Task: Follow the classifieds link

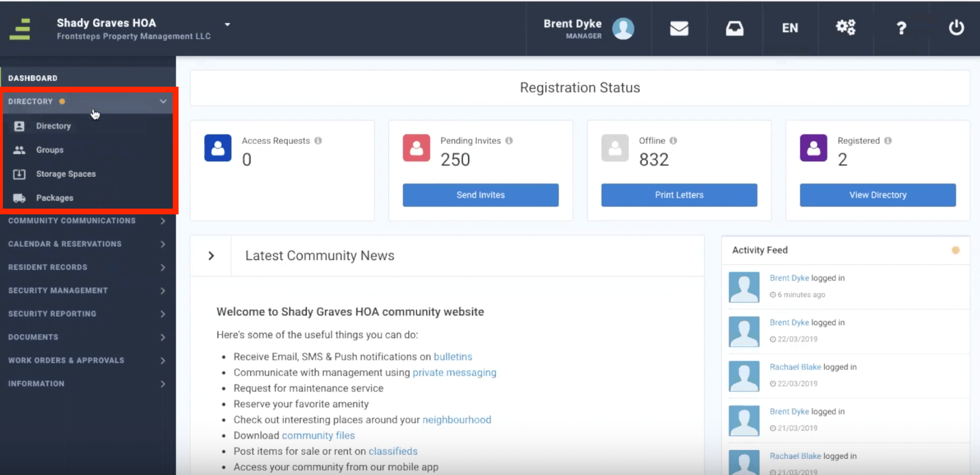Action: [x=393, y=451]
